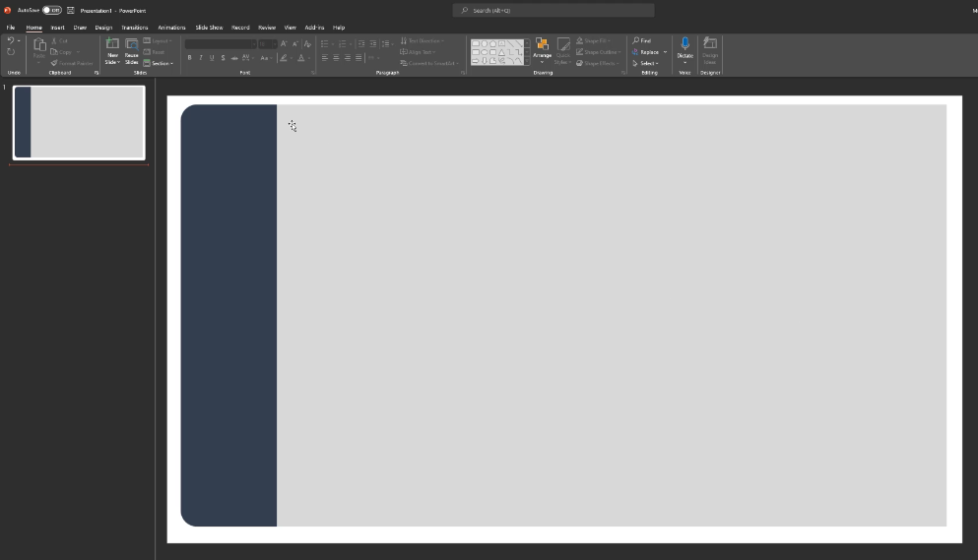Align text right
The image size is (978, 560).
tap(348, 58)
